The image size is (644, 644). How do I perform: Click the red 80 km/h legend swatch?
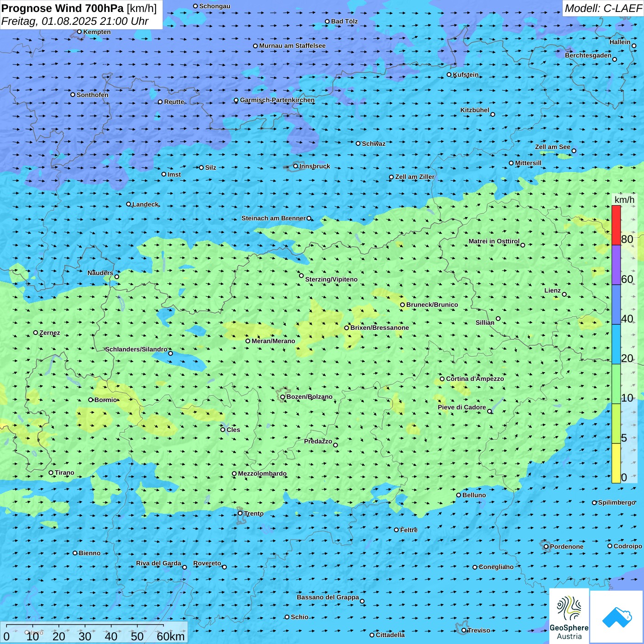(616, 225)
